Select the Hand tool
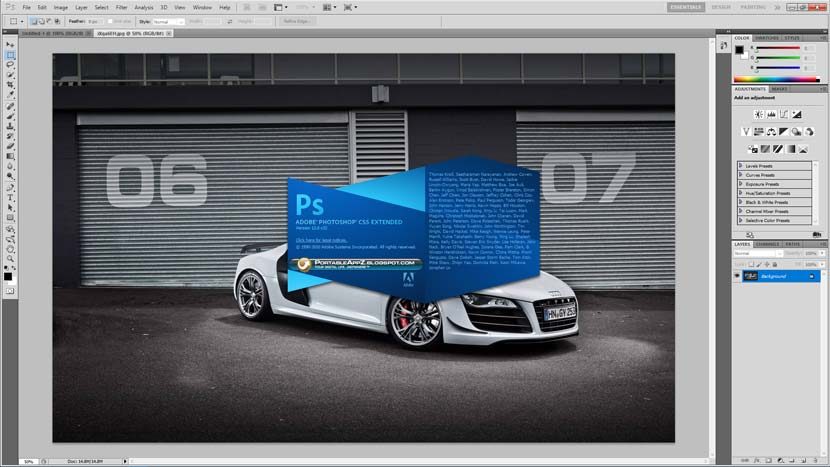The height and width of the screenshot is (467, 830). pyautogui.click(x=10, y=249)
